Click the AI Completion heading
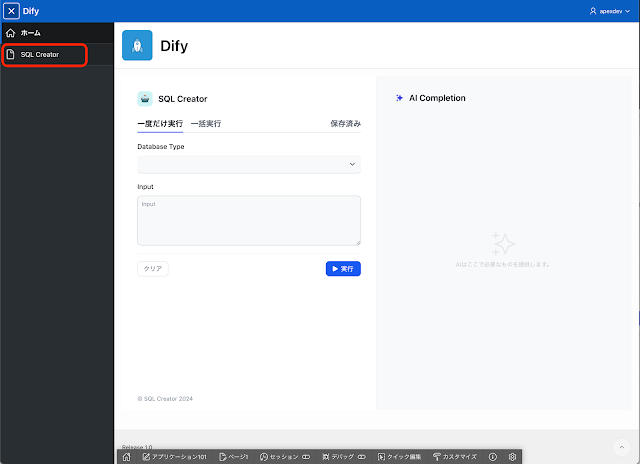The image size is (640, 464). 437,98
